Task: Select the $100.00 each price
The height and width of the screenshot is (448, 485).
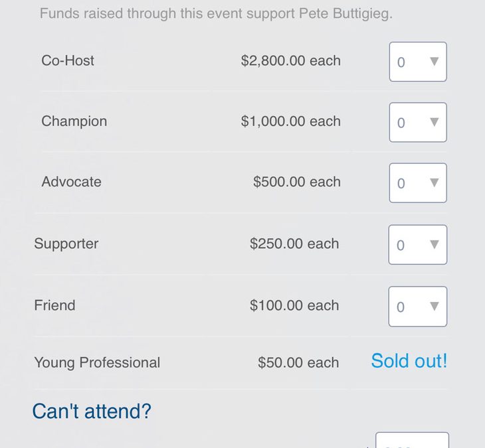Action: coord(294,305)
